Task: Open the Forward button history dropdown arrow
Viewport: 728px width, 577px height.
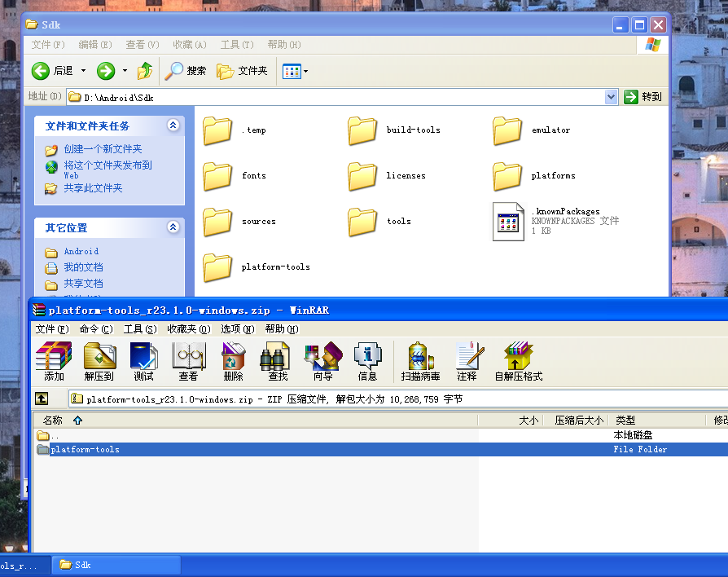Action: [x=125, y=71]
